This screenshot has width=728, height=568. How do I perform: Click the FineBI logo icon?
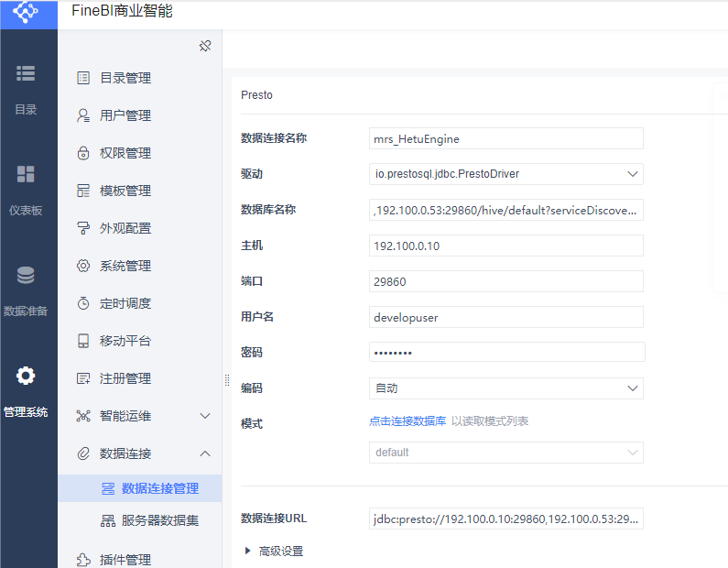tap(26, 12)
